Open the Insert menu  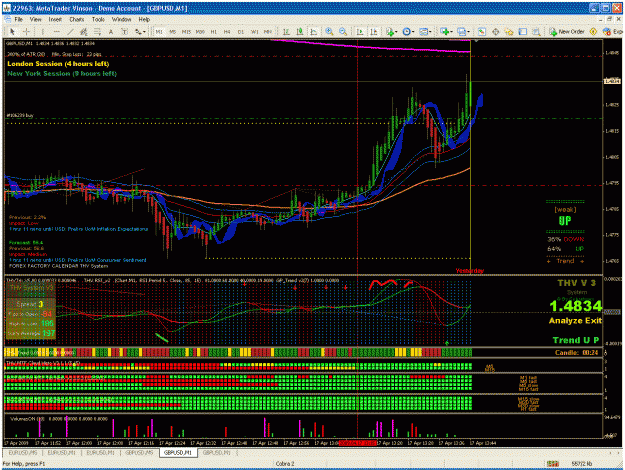point(55,20)
